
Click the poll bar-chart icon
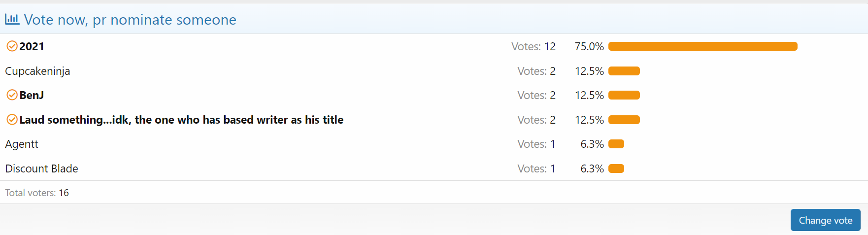(12, 19)
